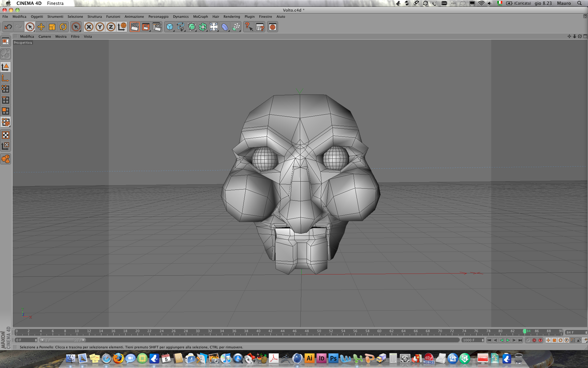Select the Rotate tool in top toolbar
Image resolution: width=588 pixels, height=368 pixels.
[x=63, y=27]
